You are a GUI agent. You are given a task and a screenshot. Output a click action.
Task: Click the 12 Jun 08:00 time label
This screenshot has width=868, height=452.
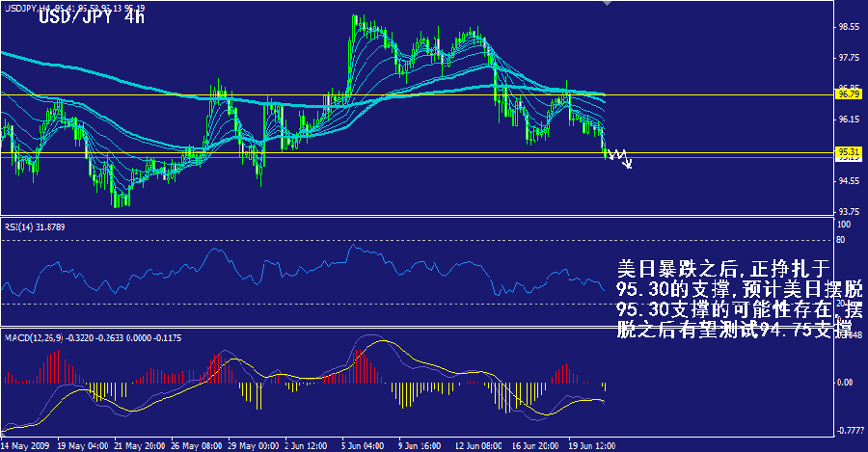point(478,446)
